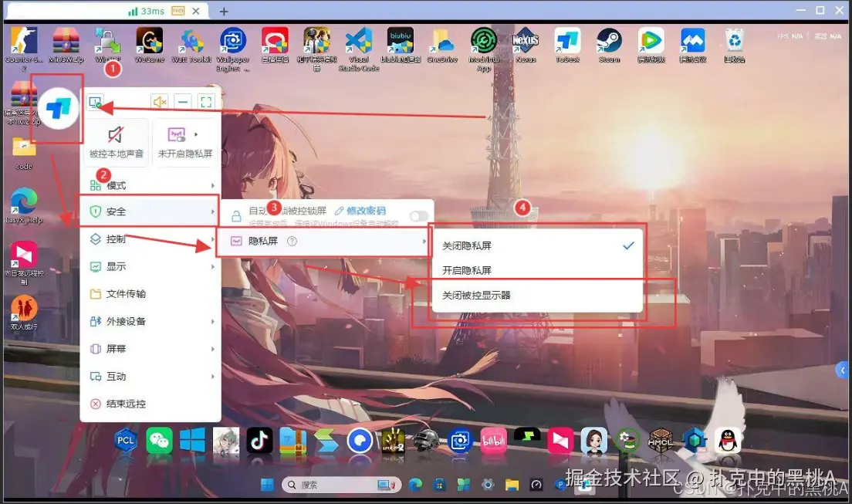Click the lock icon on the auto lock row
This screenshot has width=852, height=504.
[x=236, y=216]
